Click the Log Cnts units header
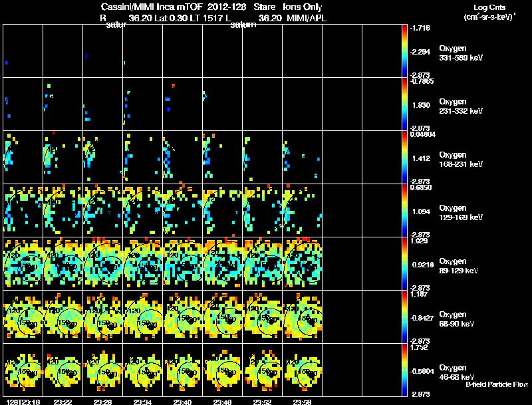532x405 pixels. pos(489,12)
